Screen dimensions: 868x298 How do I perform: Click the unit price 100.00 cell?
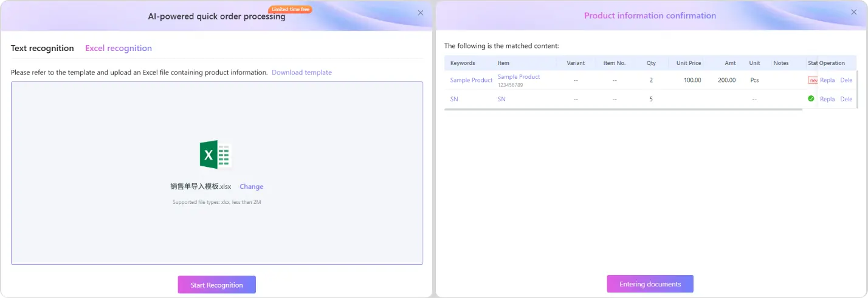[x=692, y=80]
